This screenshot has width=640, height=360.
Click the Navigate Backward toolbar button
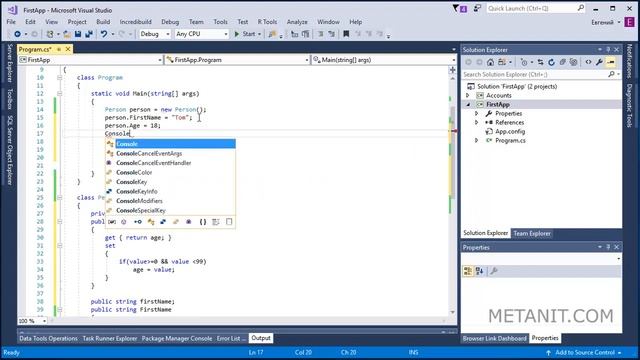pyautogui.click(x=18, y=34)
